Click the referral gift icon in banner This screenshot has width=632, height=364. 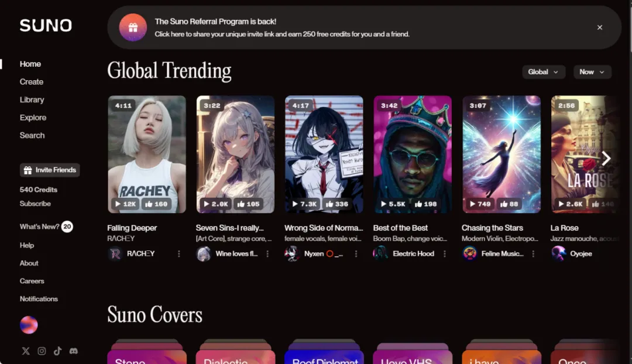pyautogui.click(x=133, y=28)
